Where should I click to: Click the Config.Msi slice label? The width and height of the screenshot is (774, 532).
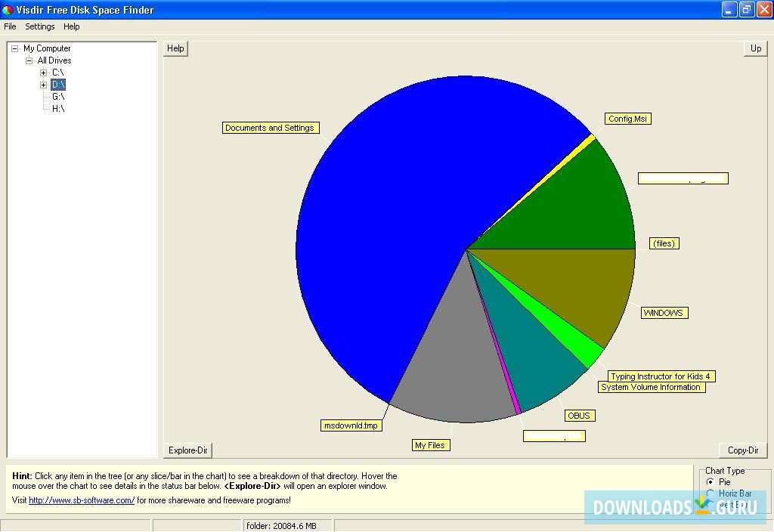[627, 118]
